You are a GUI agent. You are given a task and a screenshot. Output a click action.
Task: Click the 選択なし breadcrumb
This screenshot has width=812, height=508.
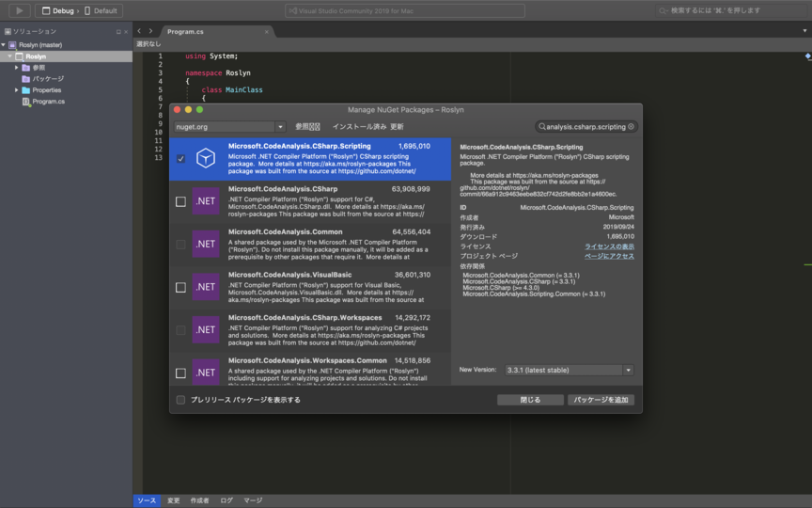[x=148, y=44]
